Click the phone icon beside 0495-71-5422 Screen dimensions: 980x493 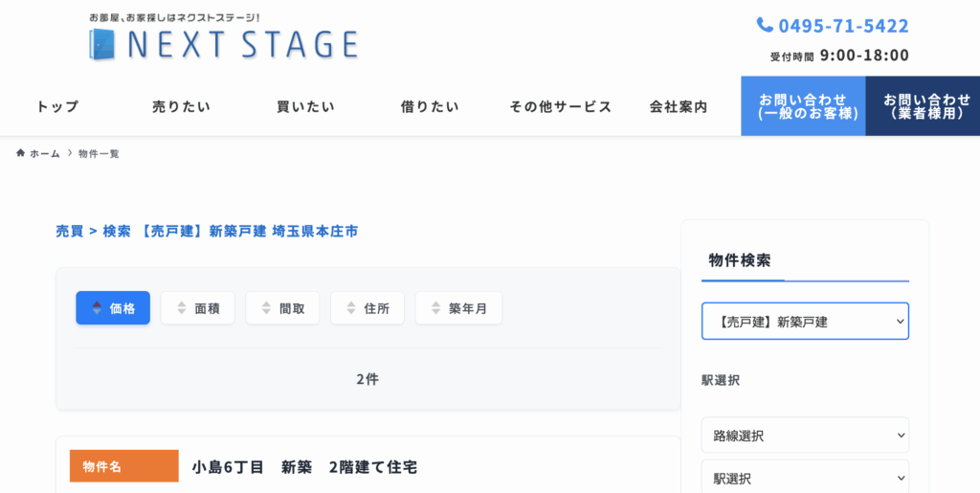click(765, 25)
